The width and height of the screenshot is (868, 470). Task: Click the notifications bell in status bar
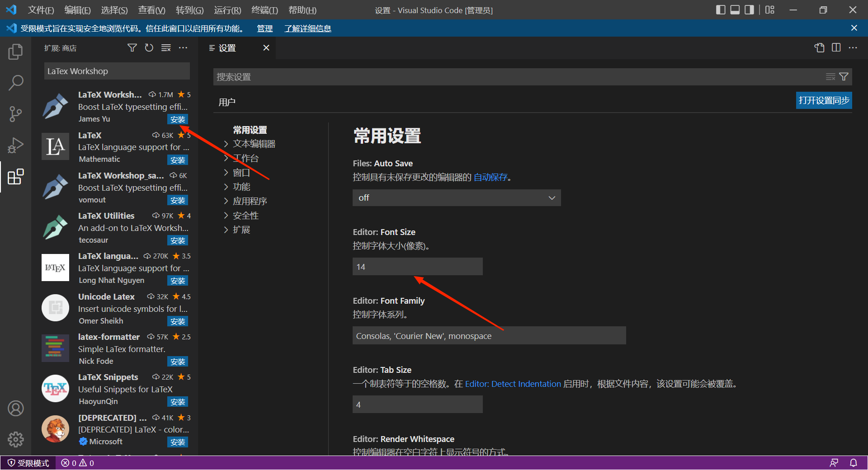[x=854, y=462]
